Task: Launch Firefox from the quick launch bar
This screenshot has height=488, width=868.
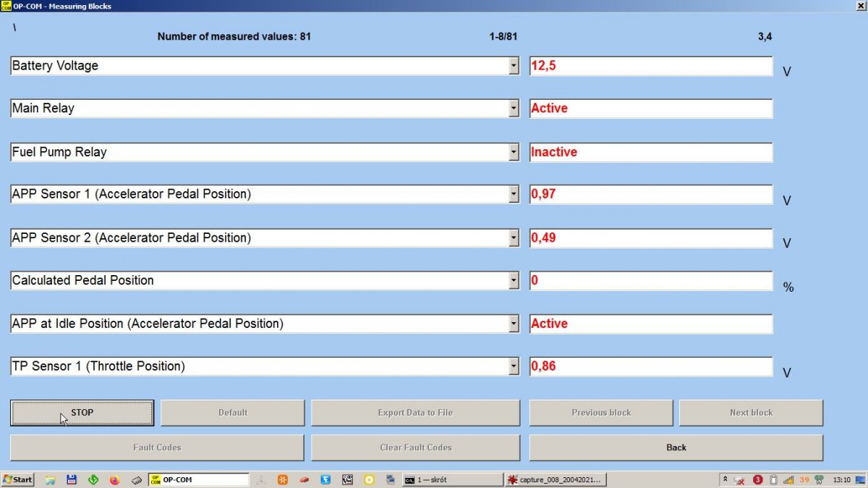Action: [x=114, y=479]
